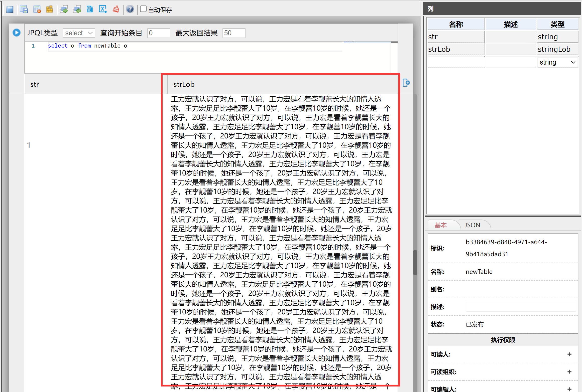Enable the 自动保存 auto-save checkbox

click(x=143, y=9)
